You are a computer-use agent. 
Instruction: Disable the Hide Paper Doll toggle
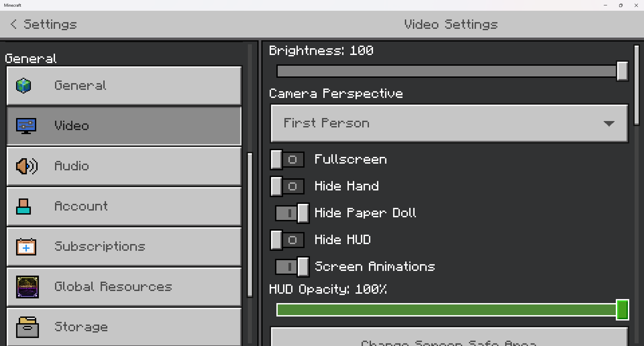pyautogui.click(x=292, y=213)
